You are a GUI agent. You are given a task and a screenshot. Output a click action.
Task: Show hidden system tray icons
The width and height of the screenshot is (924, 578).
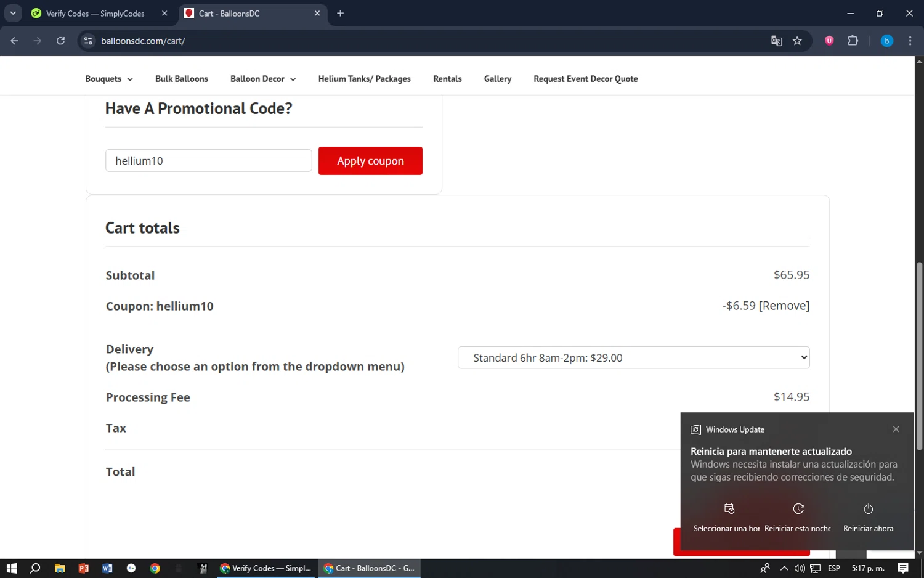[x=784, y=568]
